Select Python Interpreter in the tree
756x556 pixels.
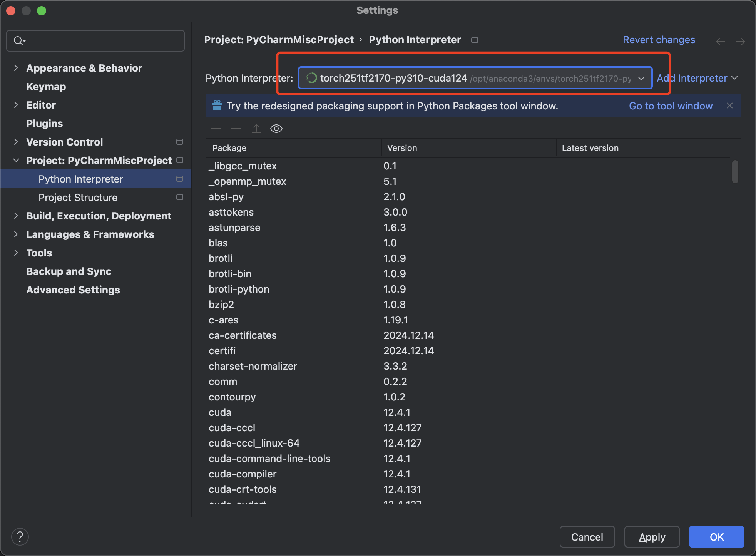click(95, 179)
